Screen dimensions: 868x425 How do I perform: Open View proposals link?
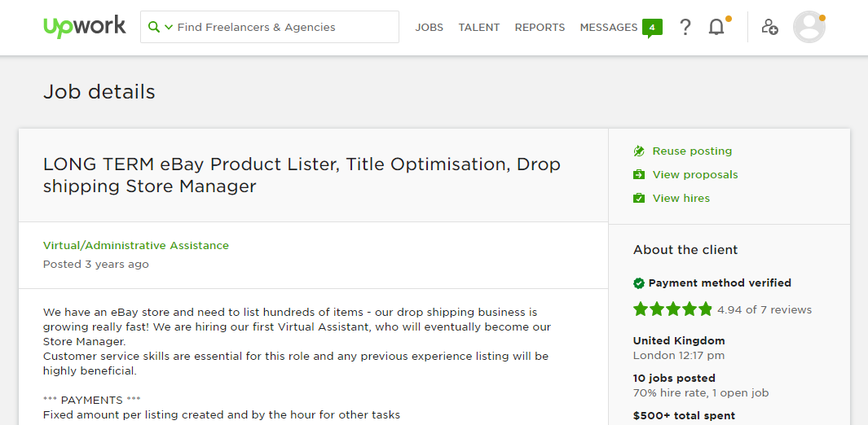pos(695,175)
